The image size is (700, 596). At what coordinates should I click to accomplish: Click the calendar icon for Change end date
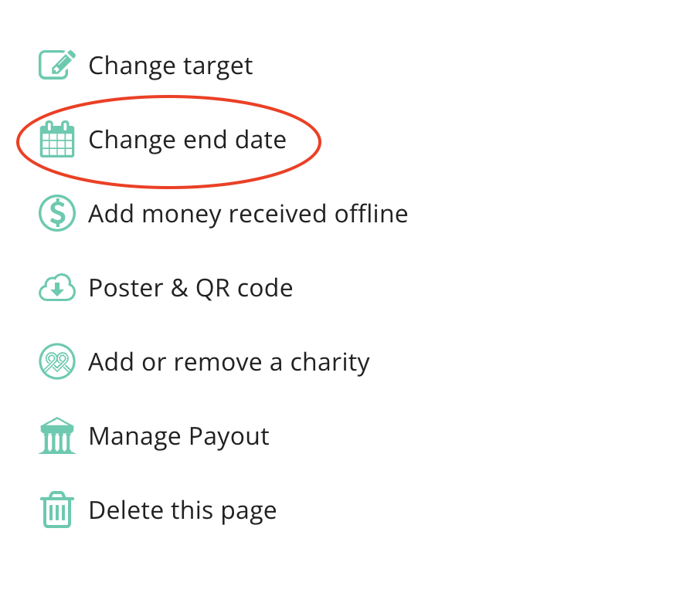coord(57,139)
